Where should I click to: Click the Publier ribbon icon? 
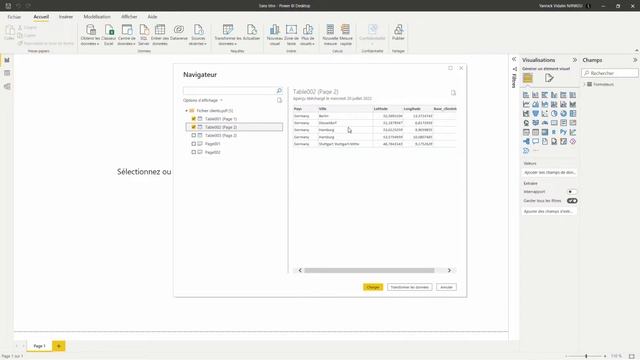tap(398, 30)
